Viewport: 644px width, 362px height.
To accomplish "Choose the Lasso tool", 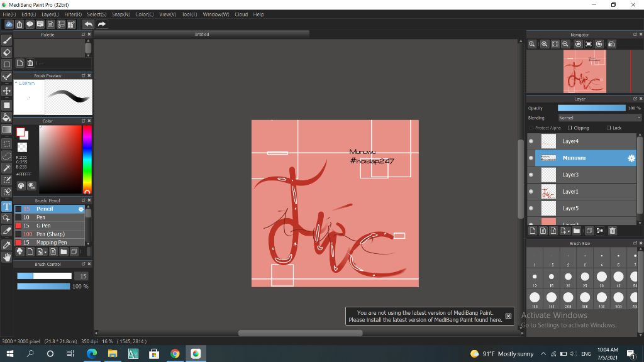I will [6, 156].
